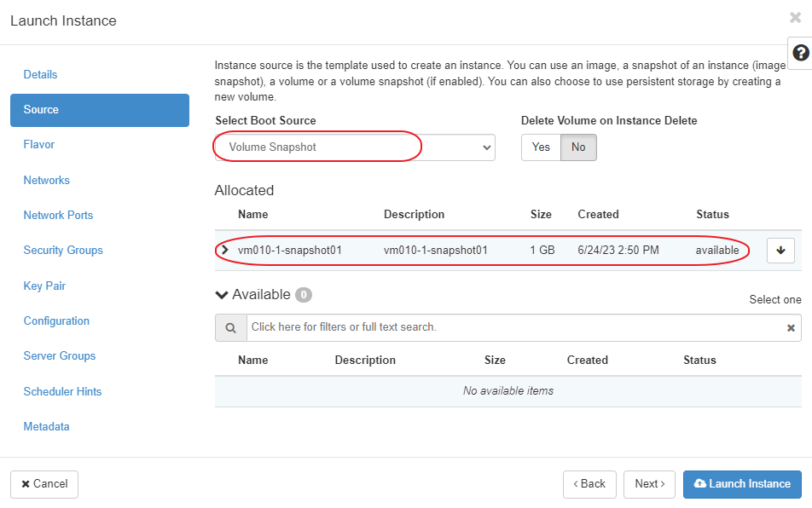Go to the Networks tab

(x=47, y=181)
